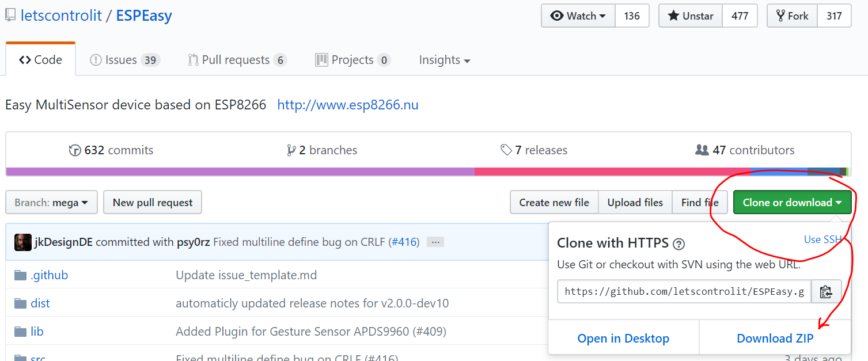This screenshot has width=868, height=361.
Task: Click the jkDesignDE avatar thumbnail
Action: [x=23, y=242]
